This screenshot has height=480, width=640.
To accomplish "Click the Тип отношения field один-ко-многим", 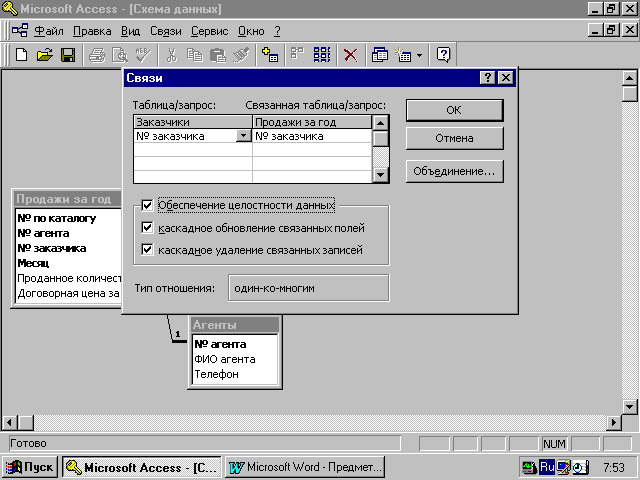I will coord(309,288).
